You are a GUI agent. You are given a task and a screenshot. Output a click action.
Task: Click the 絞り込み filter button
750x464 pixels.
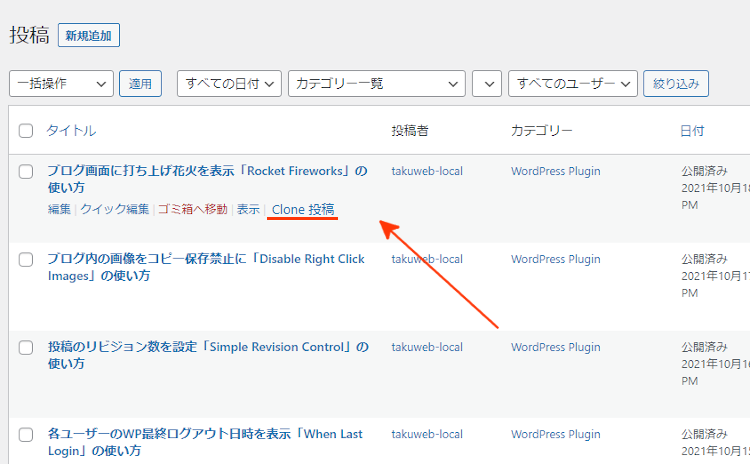[676, 84]
